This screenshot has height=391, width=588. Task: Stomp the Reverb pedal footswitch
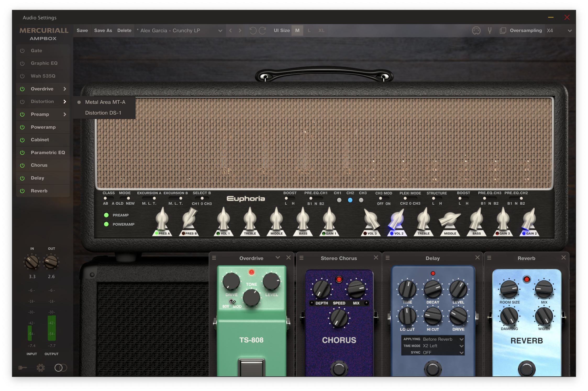526,369
